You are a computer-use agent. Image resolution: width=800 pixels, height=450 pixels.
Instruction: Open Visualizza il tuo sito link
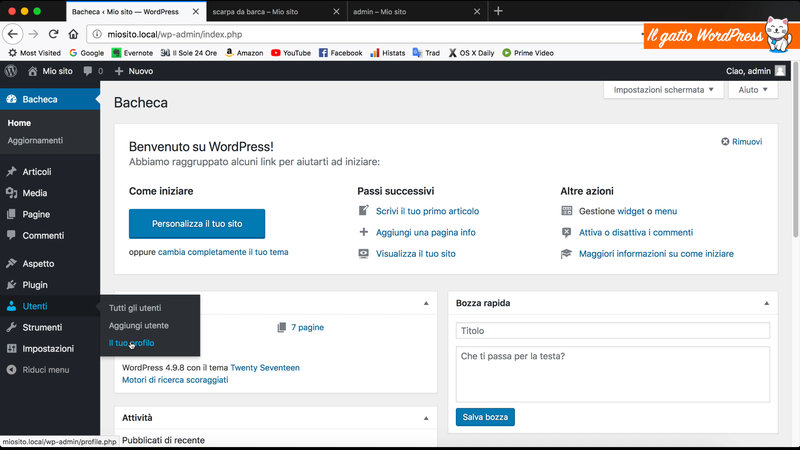coord(416,254)
